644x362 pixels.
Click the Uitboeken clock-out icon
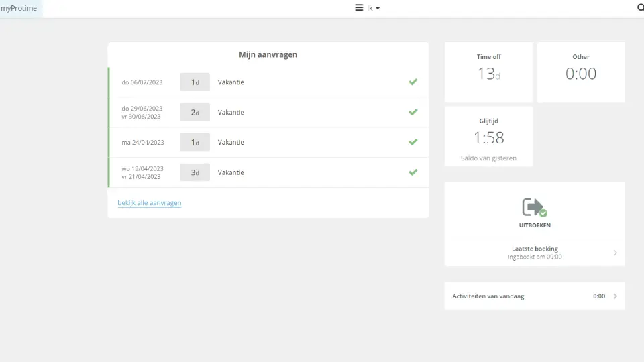[535, 208]
